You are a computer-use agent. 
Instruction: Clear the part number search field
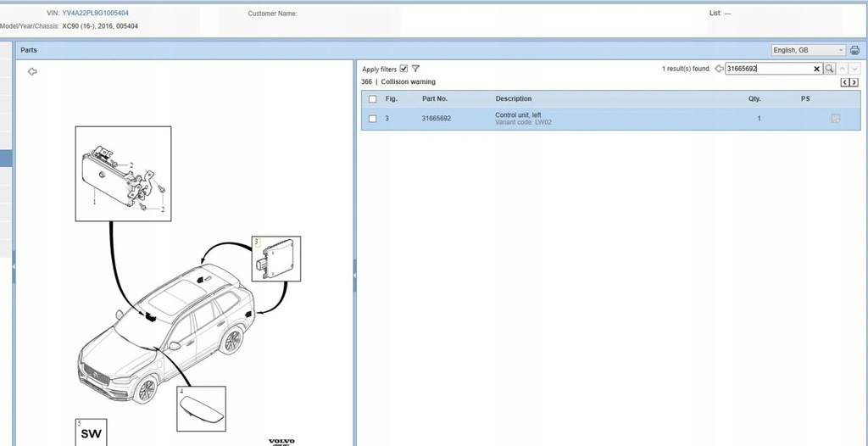817,69
